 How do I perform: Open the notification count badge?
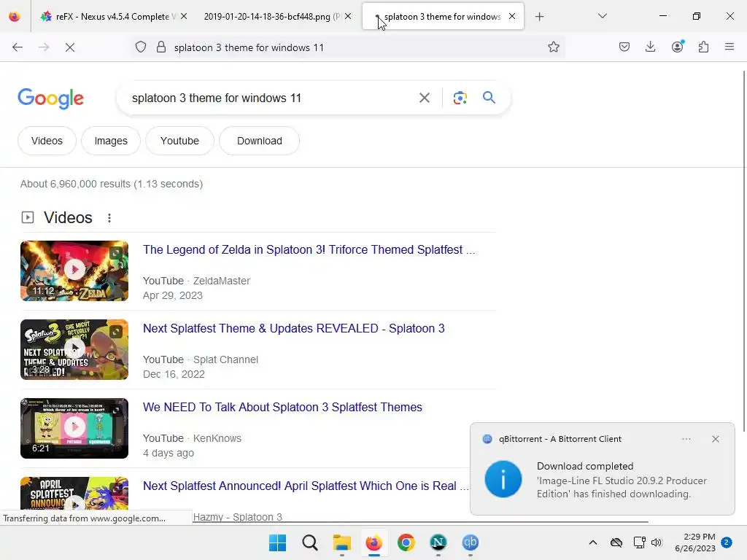click(727, 542)
